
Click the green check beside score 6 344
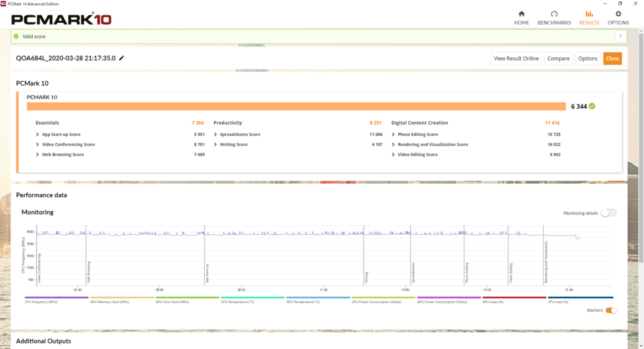tap(592, 106)
